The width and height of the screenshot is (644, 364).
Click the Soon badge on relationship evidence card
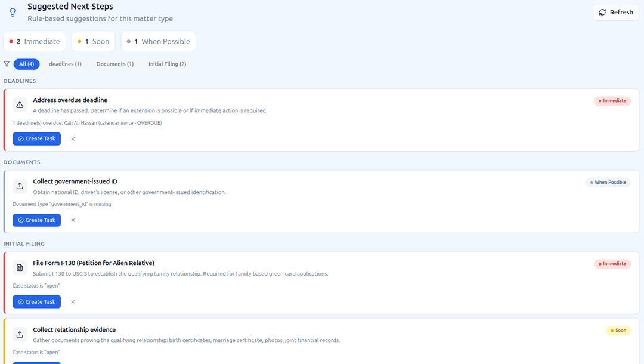(618, 331)
